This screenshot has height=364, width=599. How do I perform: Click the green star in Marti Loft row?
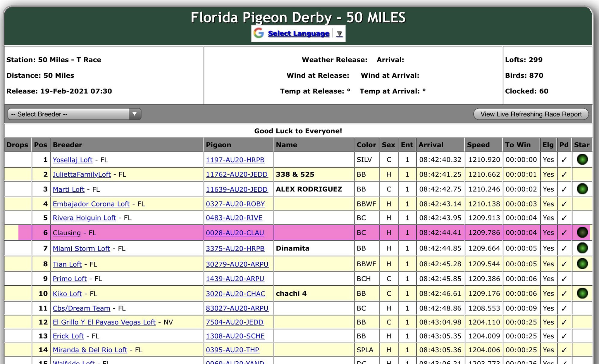point(582,189)
